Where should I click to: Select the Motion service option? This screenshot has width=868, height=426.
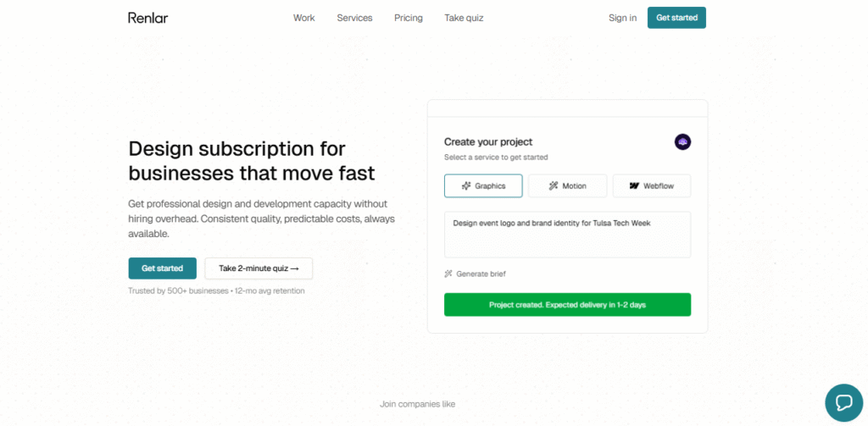568,185
